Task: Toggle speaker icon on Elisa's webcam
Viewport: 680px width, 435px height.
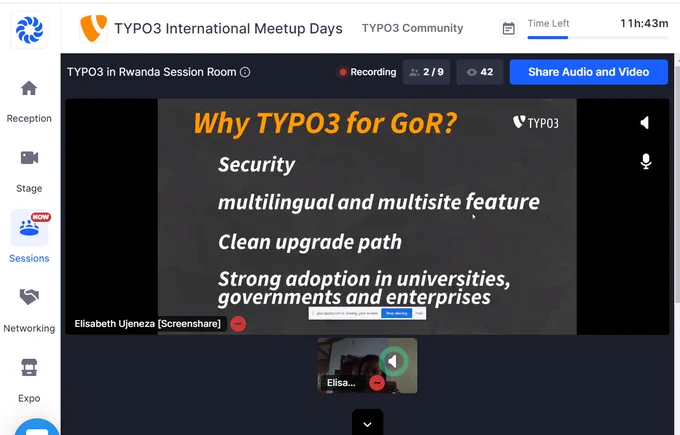Action: click(x=393, y=361)
